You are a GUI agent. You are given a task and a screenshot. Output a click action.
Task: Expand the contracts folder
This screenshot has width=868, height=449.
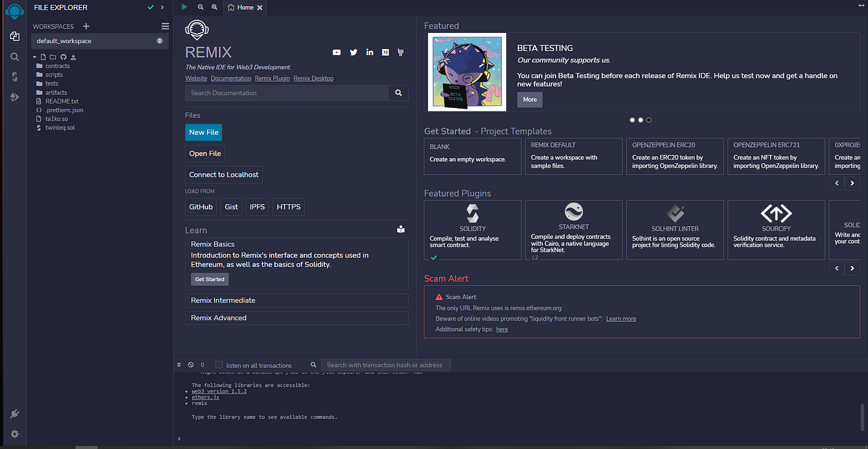click(57, 66)
